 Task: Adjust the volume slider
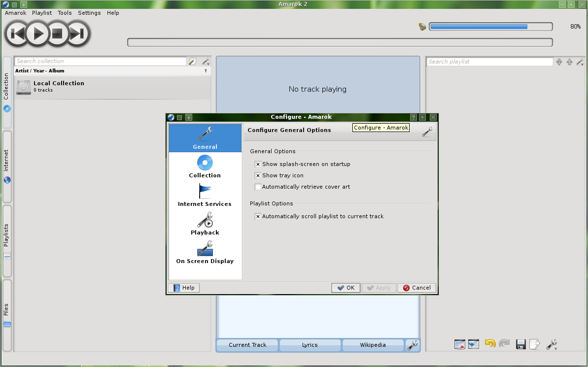pyautogui.click(x=490, y=27)
